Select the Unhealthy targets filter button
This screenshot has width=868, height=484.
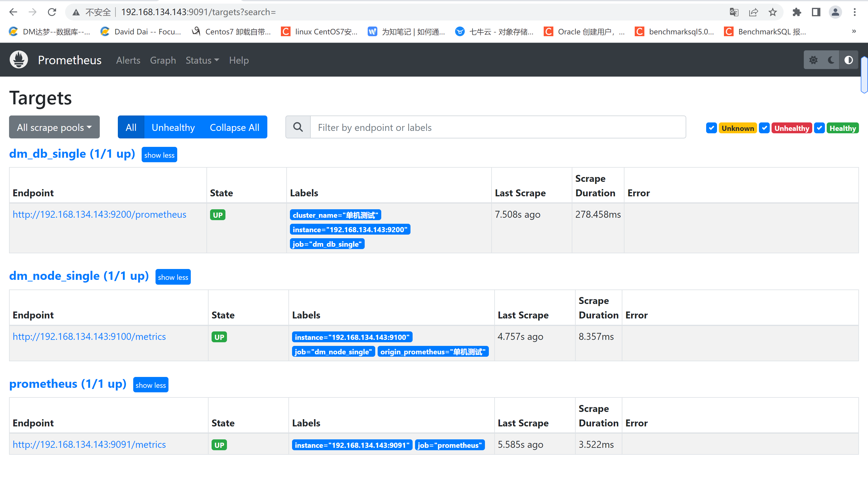coord(173,127)
